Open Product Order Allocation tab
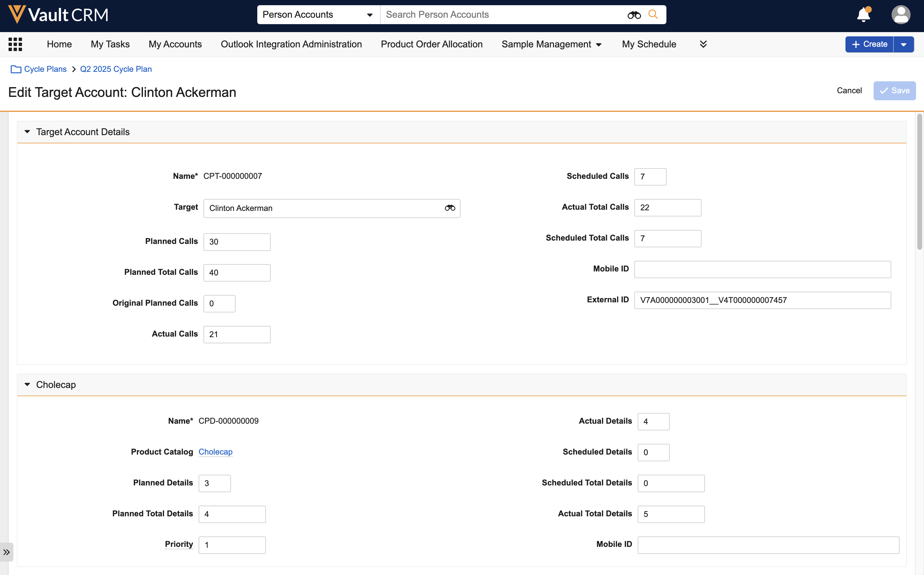This screenshot has height=575, width=924. coord(432,44)
